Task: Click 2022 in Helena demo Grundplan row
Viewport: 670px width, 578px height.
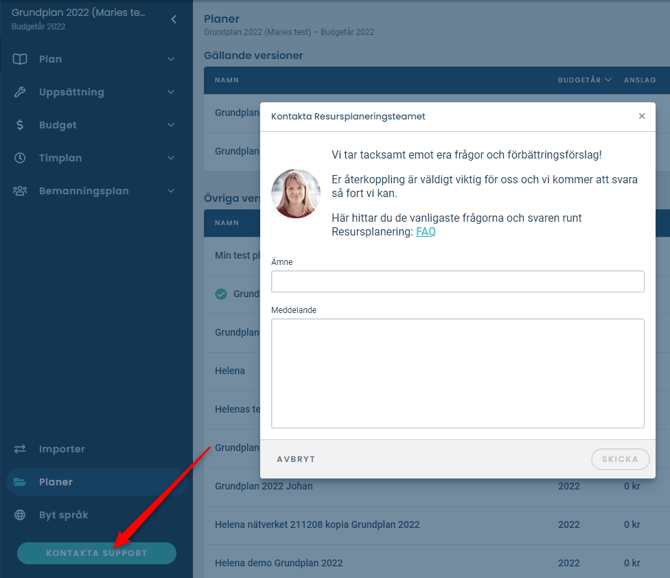Action: (569, 563)
